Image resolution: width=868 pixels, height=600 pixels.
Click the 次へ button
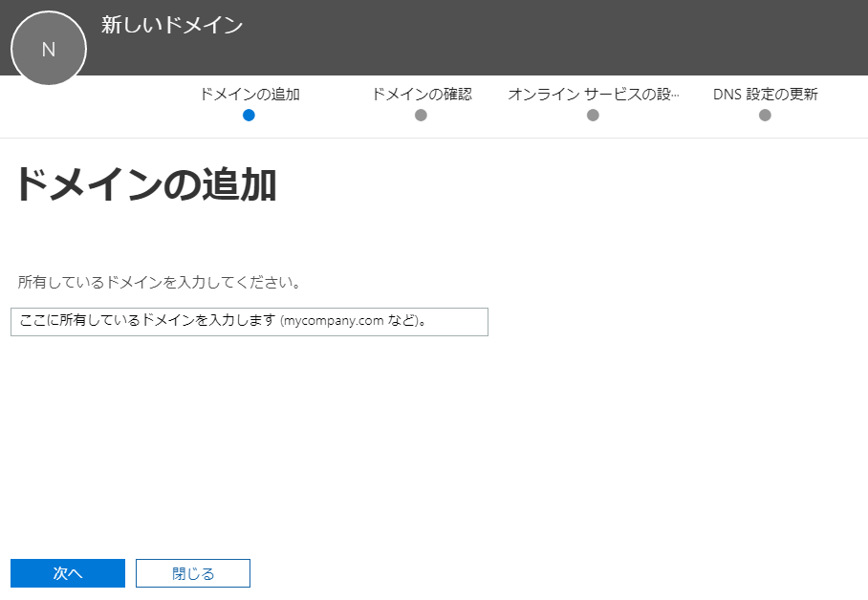coord(68,573)
